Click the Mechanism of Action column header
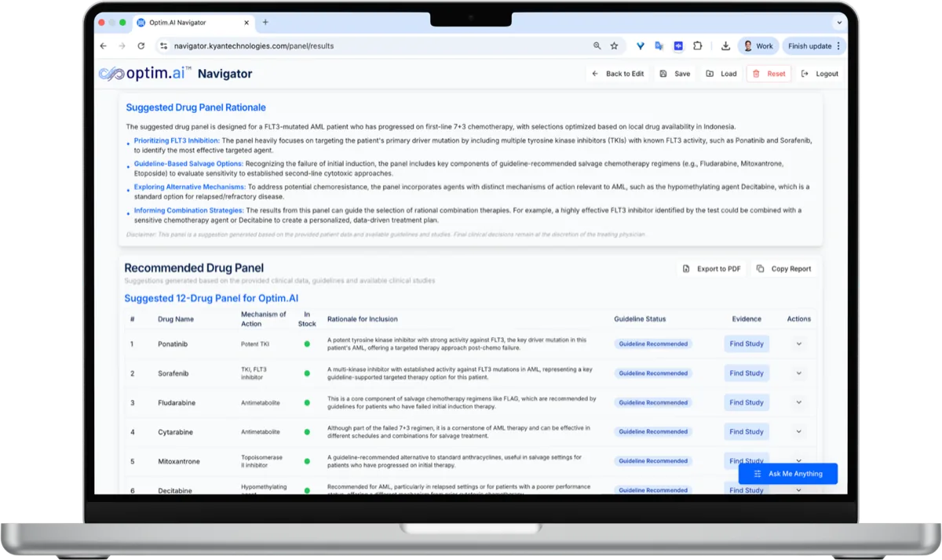The width and height of the screenshot is (942, 560). pos(264,319)
